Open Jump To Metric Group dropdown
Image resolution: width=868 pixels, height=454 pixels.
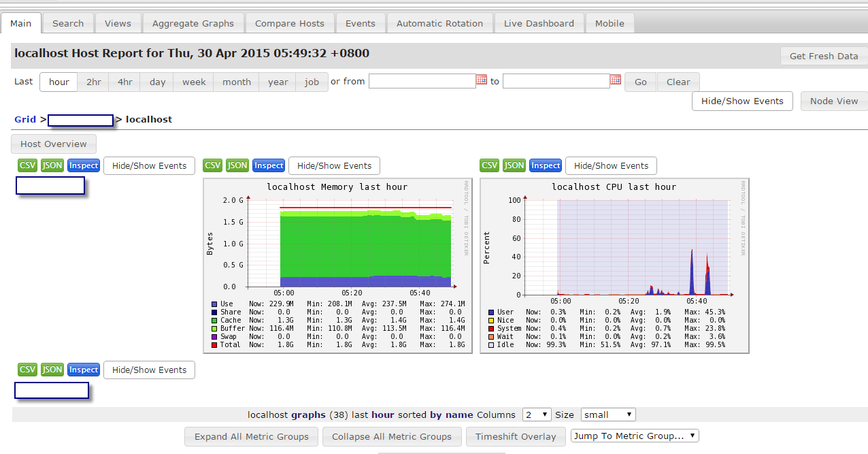pyautogui.click(x=635, y=436)
